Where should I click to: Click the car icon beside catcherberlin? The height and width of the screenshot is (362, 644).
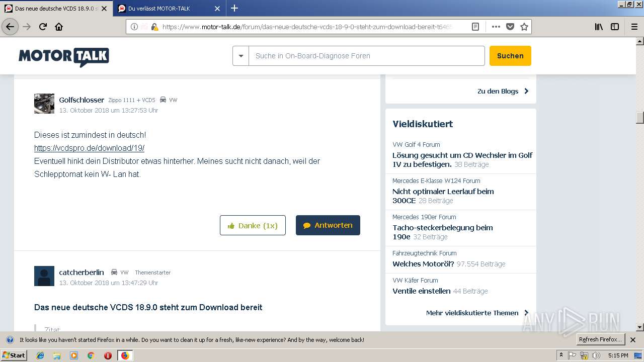point(114,272)
